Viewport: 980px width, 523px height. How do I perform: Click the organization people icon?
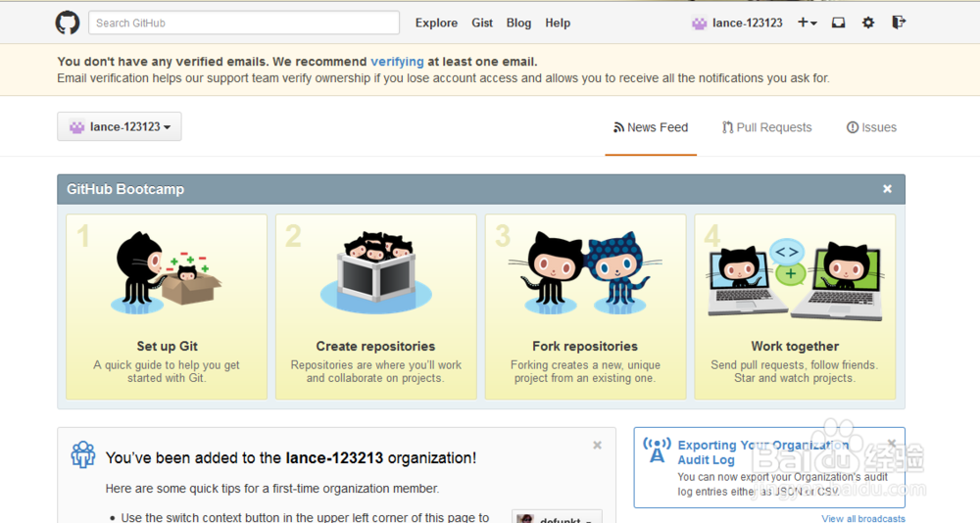83,454
